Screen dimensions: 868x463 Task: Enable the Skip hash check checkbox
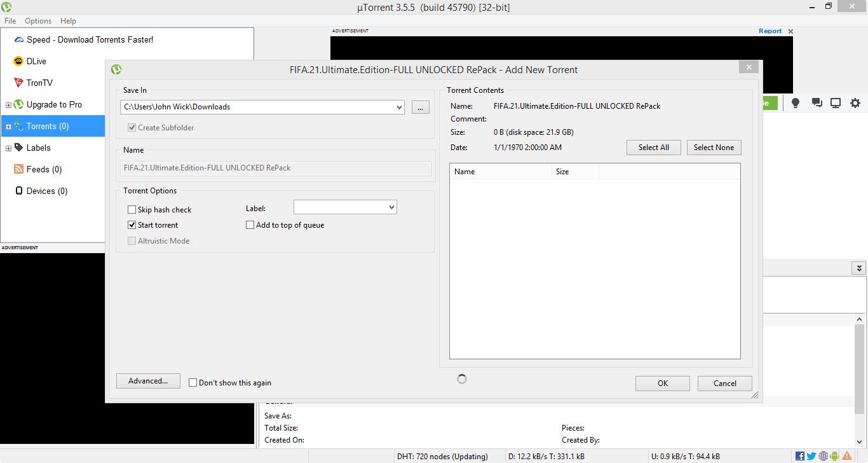click(132, 209)
